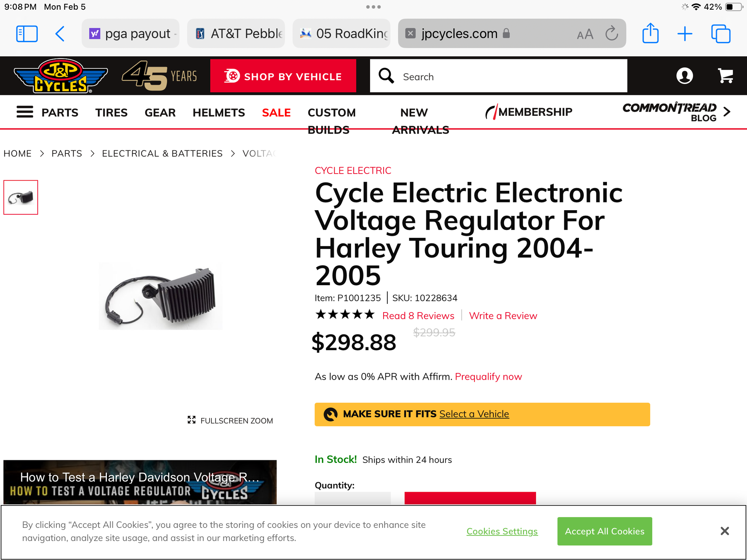Click into the site Search field
Screen dimensions: 747x560
click(508, 77)
